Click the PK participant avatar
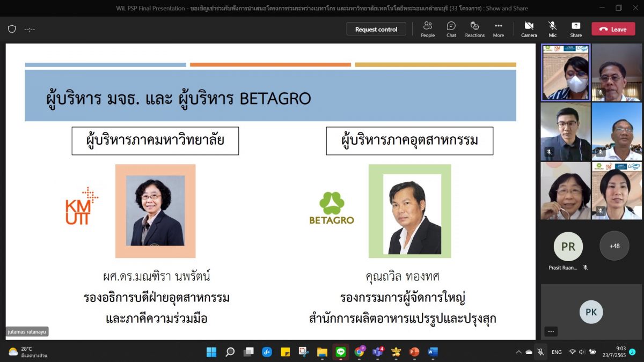 pos(591,312)
